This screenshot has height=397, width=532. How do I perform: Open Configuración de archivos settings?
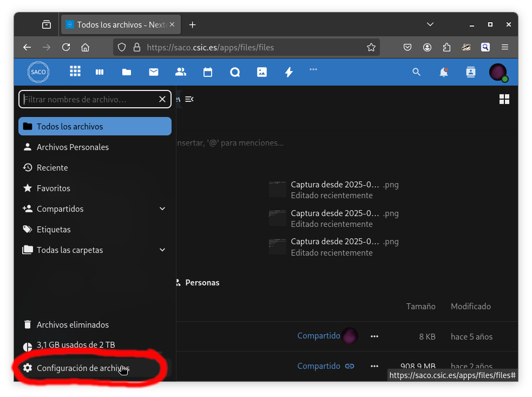[x=83, y=368]
